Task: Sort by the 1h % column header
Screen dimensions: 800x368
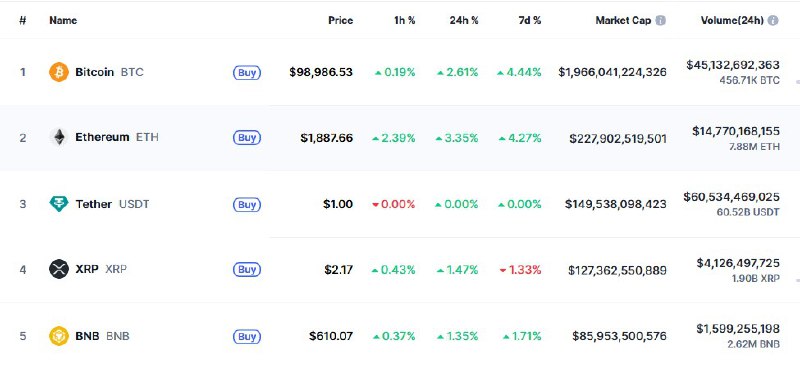Action: [404, 20]
